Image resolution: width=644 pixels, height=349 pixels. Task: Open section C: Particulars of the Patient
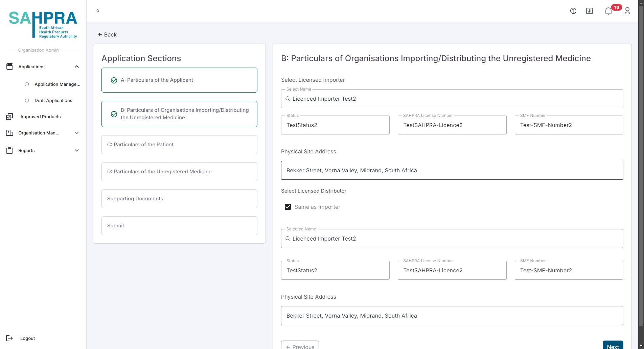pyautogui.click(x=179, y=145)
